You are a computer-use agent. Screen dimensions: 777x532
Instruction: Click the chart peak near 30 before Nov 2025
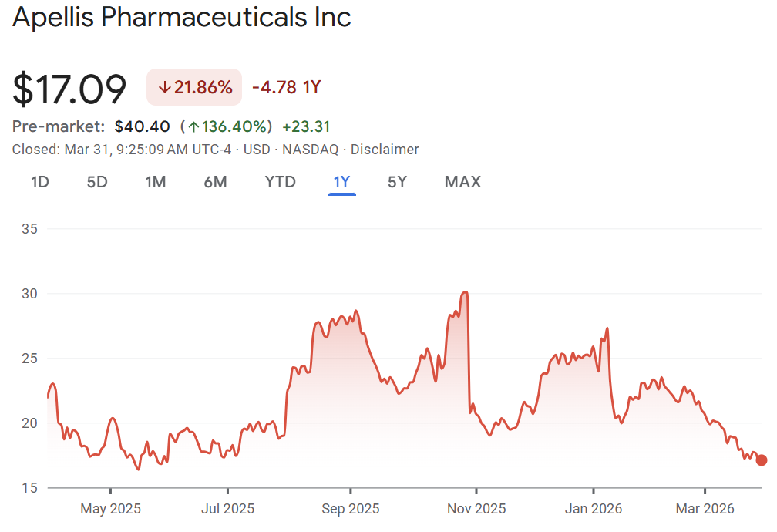click(x=465, y=293)
